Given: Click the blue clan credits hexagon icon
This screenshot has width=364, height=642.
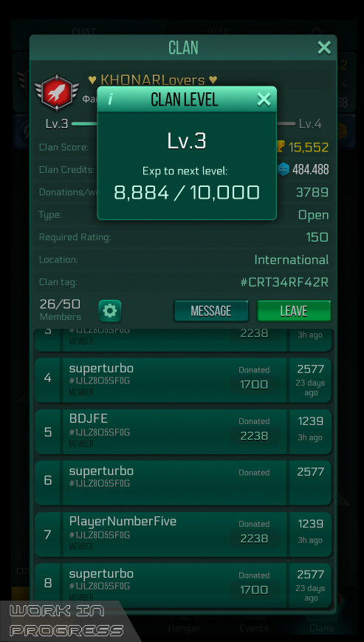Looking at the screenshot, I should point(283,169).
